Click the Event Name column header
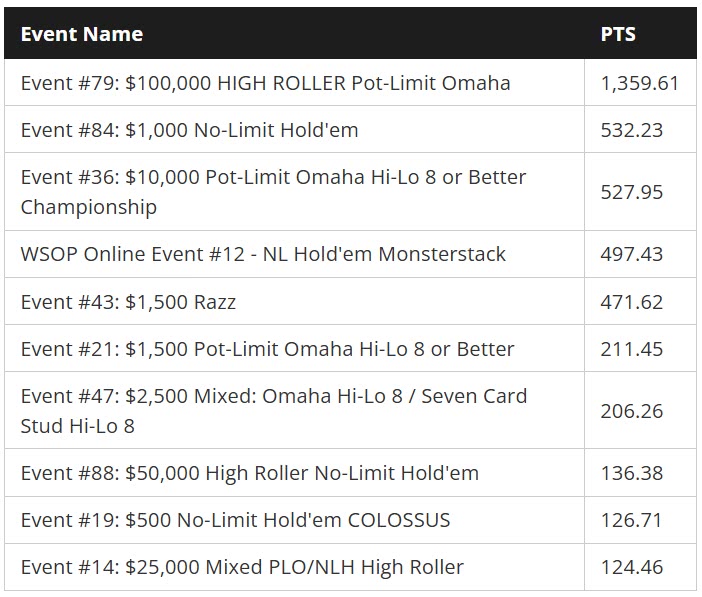 (x=82, y=34)
